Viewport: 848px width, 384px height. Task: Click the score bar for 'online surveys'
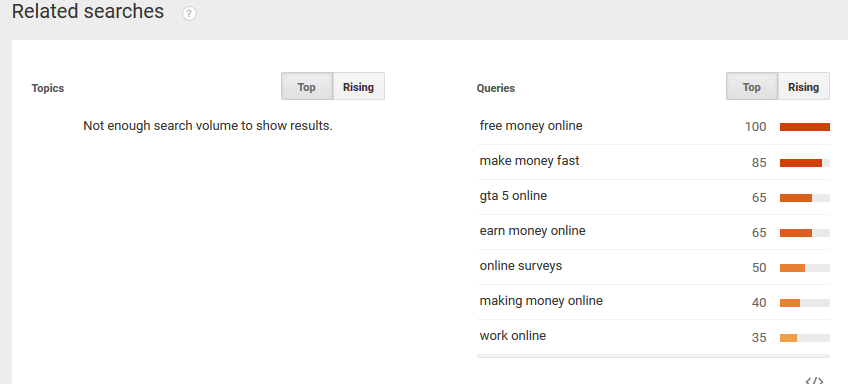[x=805, y=268]
